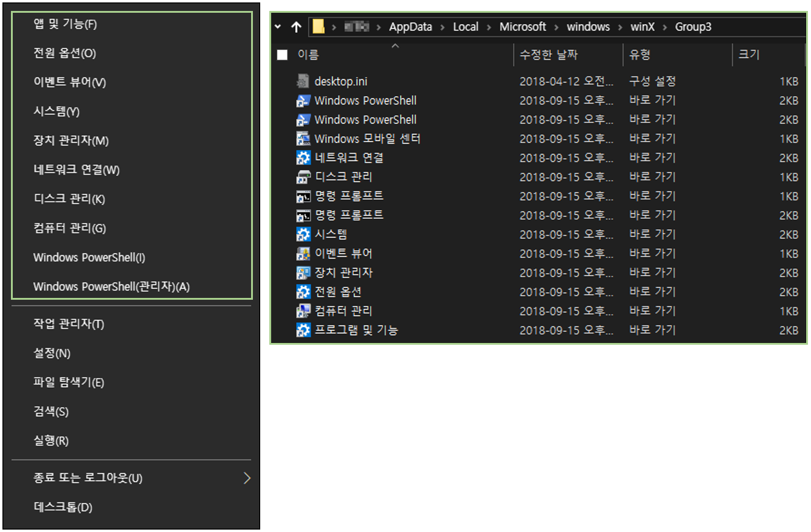Viewport: 811px width, 532px height.
Task: Select the 이벤트 뷰어 shortcut icon in Explorer
Action: (303, 254)
